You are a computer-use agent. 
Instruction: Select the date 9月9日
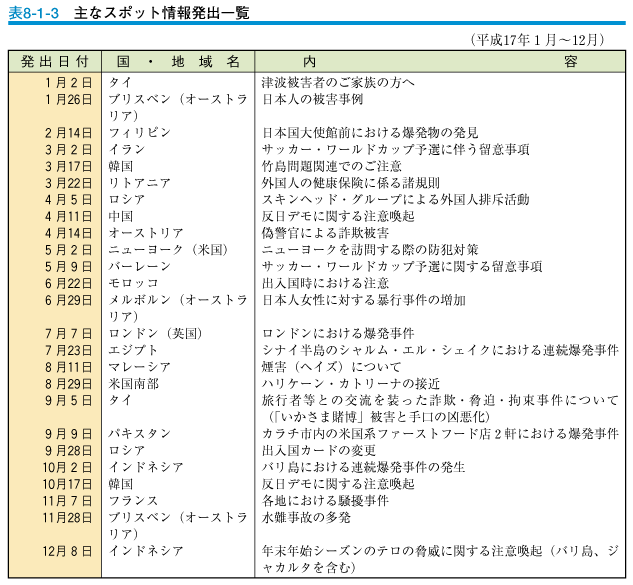(68, 434)
